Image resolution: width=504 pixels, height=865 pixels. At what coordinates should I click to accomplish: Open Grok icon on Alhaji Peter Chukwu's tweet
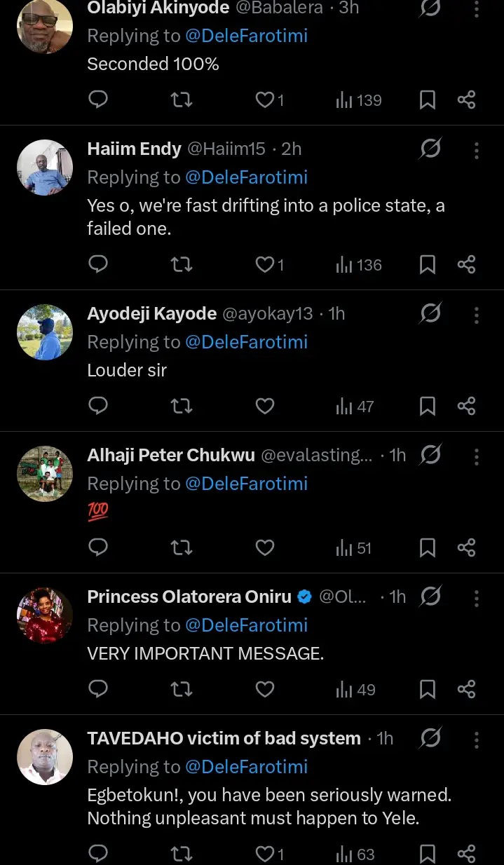click(x=430, y=455)
